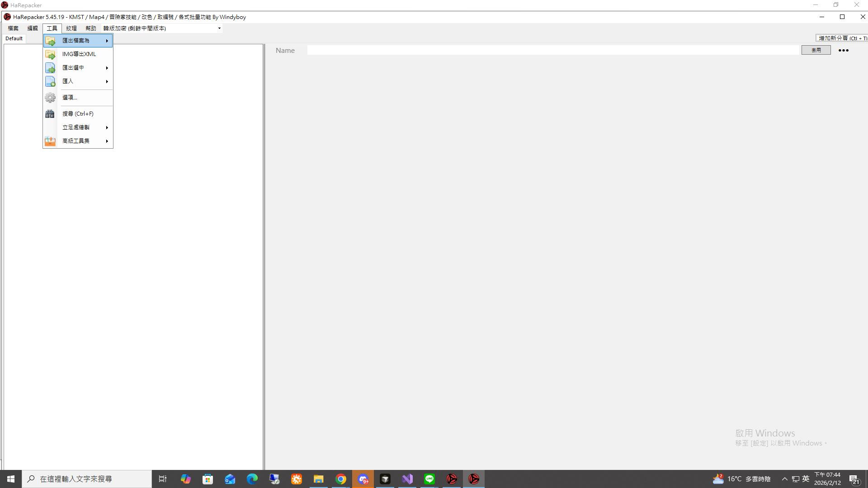Open File Explorer from the taskbar
Screen dimensions: 868x488
[x=318, y=479]
